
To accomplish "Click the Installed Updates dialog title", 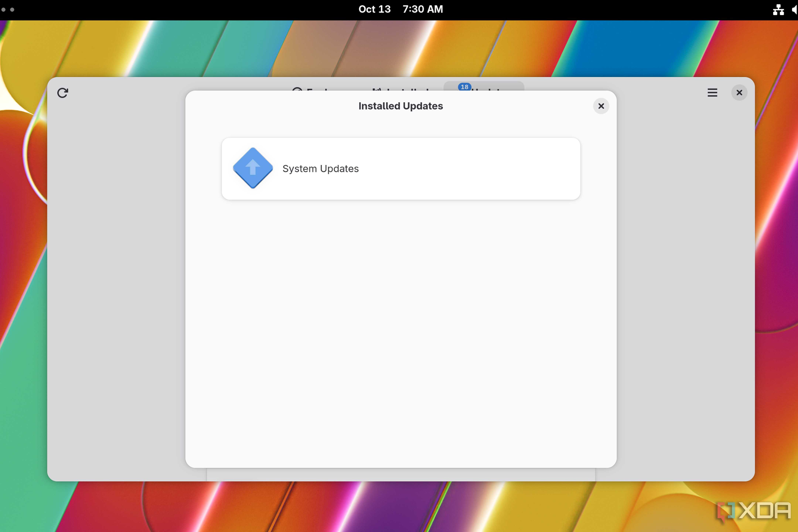I will 401,106.
